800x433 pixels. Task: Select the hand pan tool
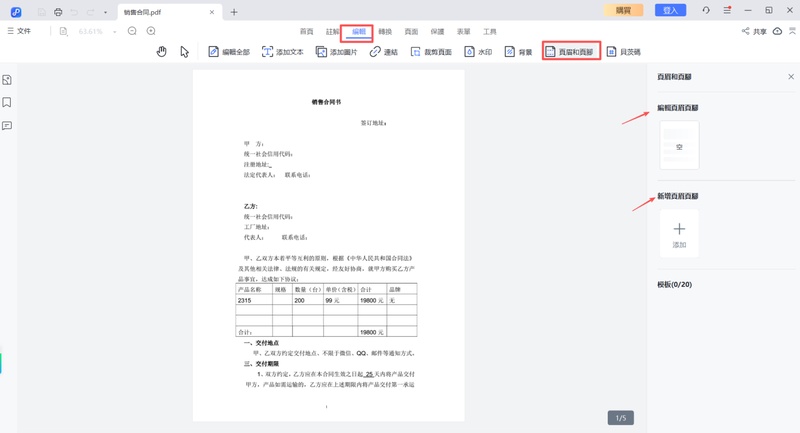[x=161, y=51]
